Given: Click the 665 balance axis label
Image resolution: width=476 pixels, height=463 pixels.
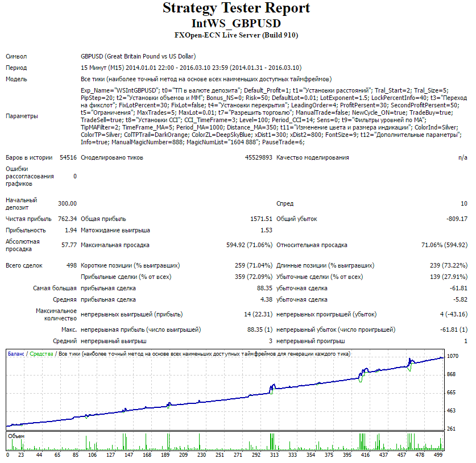Looking at the screenshot, I should pyautogui.click(x=451, y=393).
